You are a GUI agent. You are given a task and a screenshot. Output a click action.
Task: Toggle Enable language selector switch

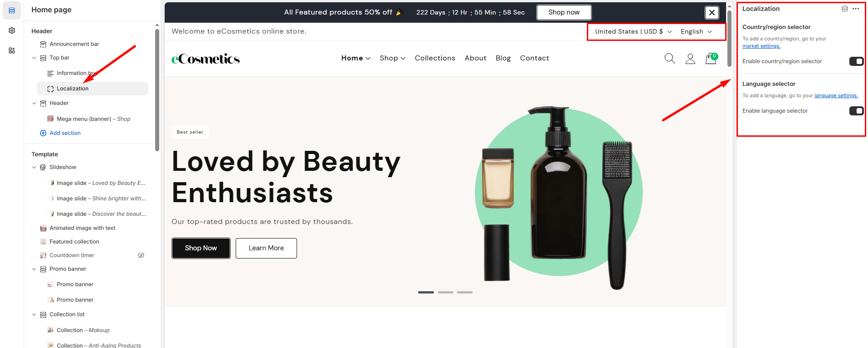point(856,111)
